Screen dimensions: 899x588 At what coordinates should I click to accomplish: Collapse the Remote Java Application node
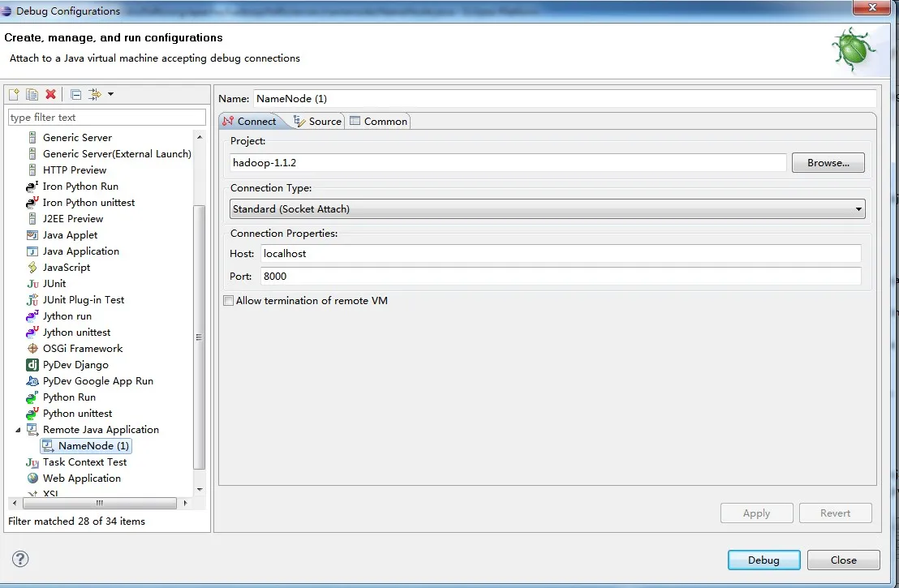[18, 430]
